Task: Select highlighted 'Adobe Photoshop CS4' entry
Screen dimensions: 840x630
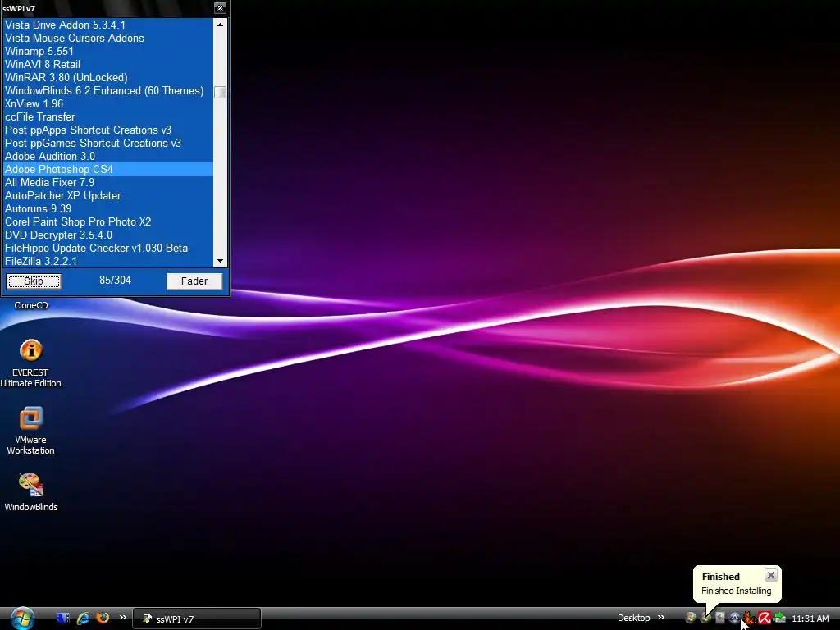Action: click(x=107, y=169)
